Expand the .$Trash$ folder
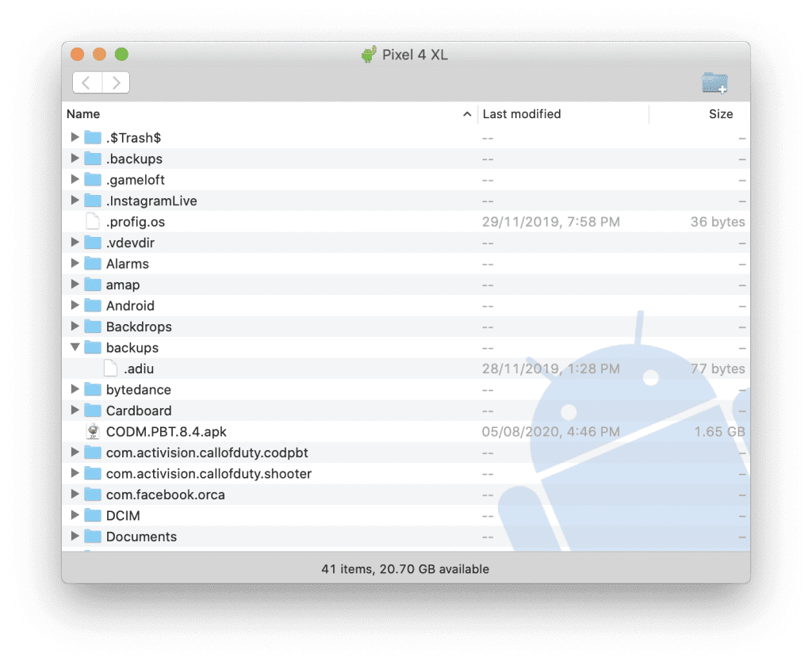Image resolution: width=812 pixels, height=665 pixels. click(x=75, y=137)
